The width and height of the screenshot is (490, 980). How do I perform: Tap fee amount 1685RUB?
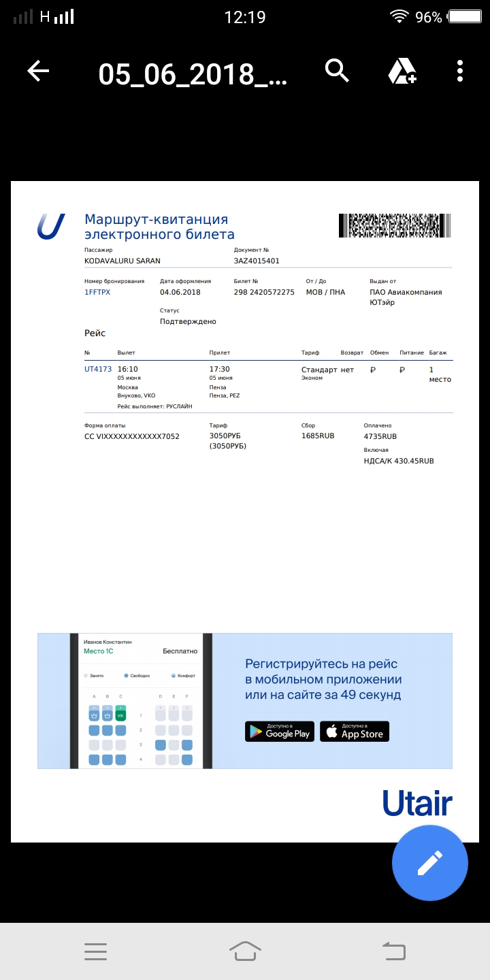click(318, 436)
